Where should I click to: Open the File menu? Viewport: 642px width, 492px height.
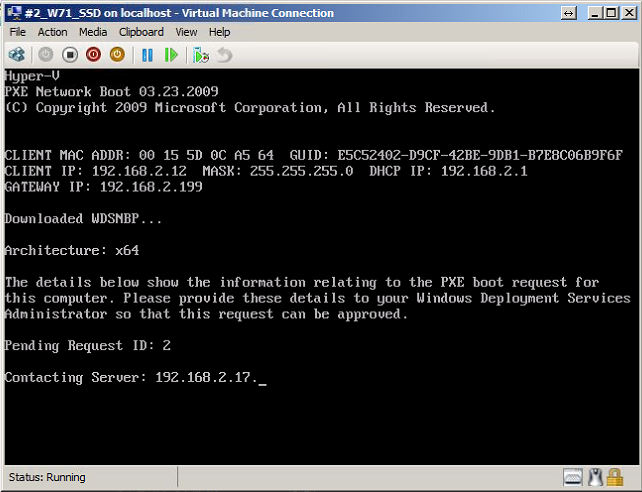tap(18, 32)
